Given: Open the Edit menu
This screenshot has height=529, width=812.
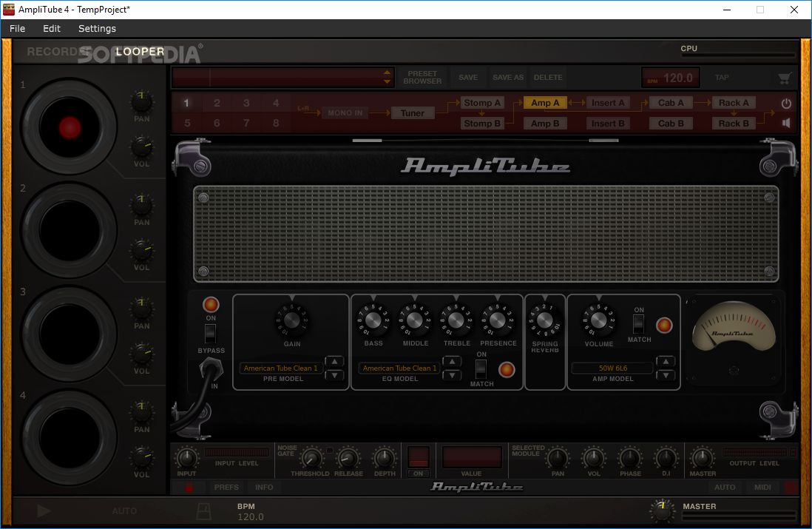Looking at the screenshot, I should pos(51,29).
